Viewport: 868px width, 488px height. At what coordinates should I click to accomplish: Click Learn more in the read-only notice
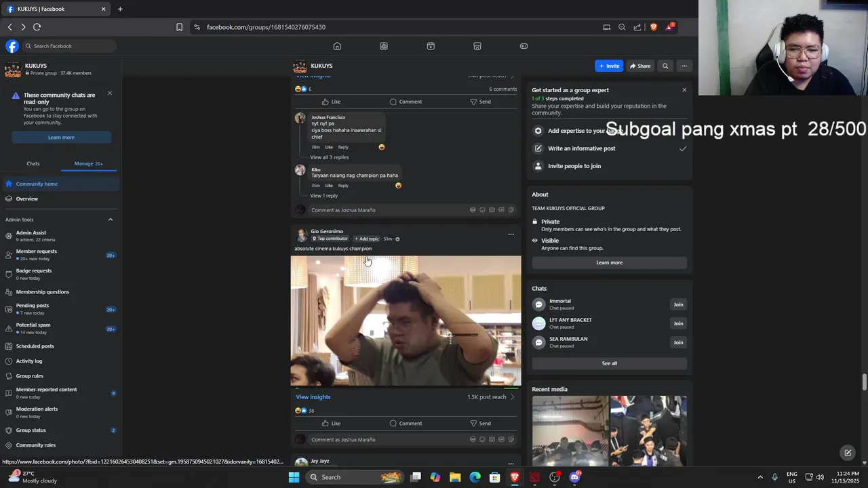[x=61, y=138]
